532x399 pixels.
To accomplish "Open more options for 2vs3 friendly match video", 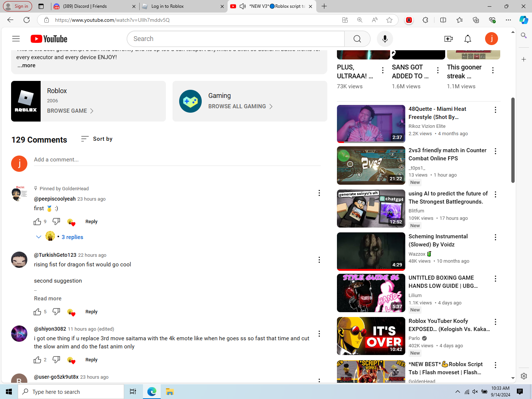I will click(x=495, y=151).
